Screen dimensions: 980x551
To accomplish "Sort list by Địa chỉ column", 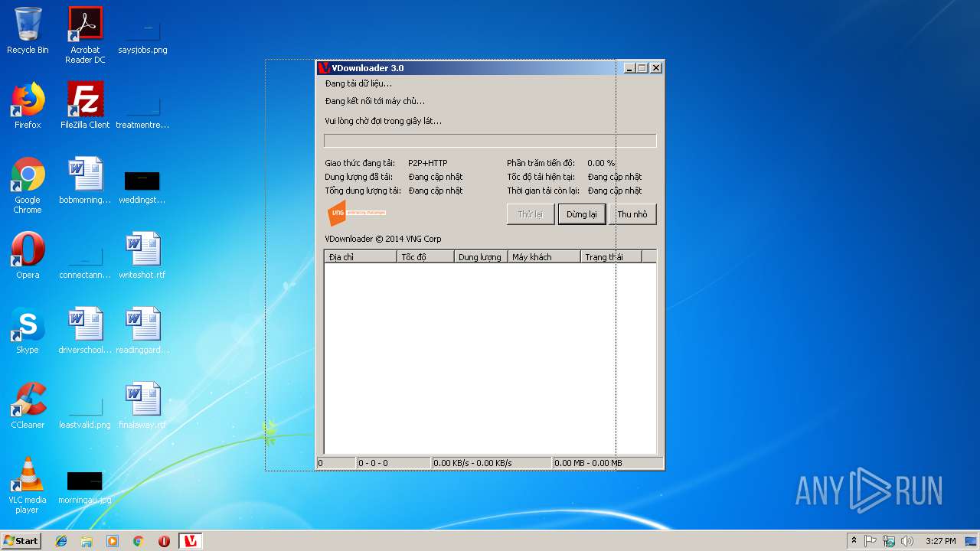I will pos(360,257).
